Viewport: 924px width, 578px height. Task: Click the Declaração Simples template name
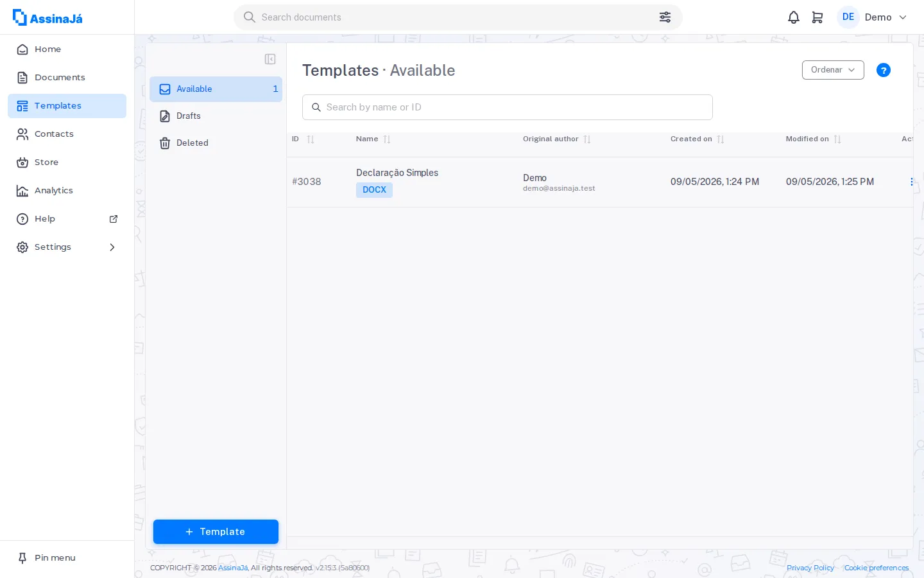(x=397, y=173)
